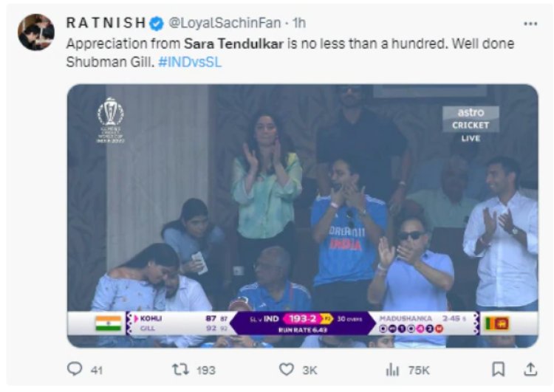554x392 pixels.
Task: Click the 3K likes count
Action: (310, 370)
